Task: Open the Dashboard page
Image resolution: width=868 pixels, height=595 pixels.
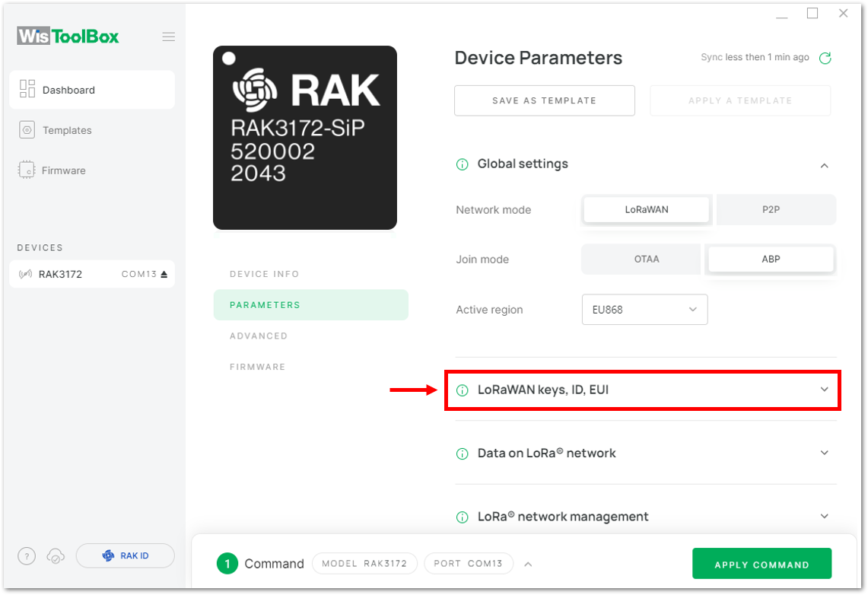Action: [x=92, y=90]
